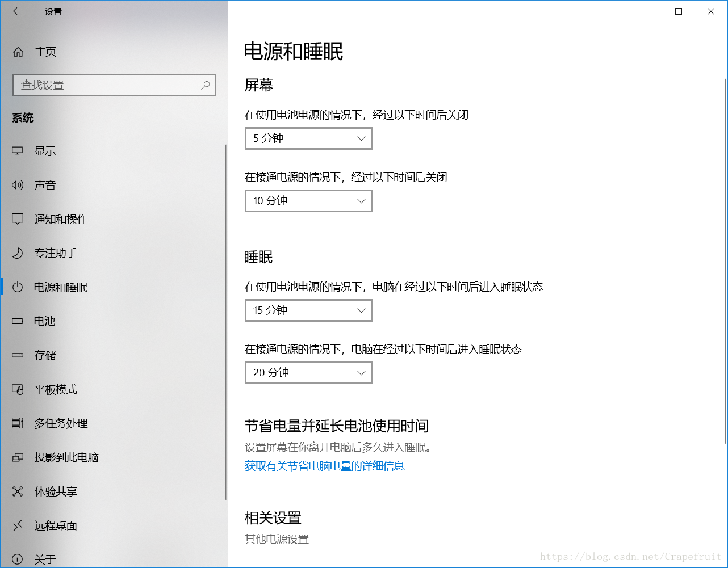
Task: Close the 设置 window
Action: point(711,11)
